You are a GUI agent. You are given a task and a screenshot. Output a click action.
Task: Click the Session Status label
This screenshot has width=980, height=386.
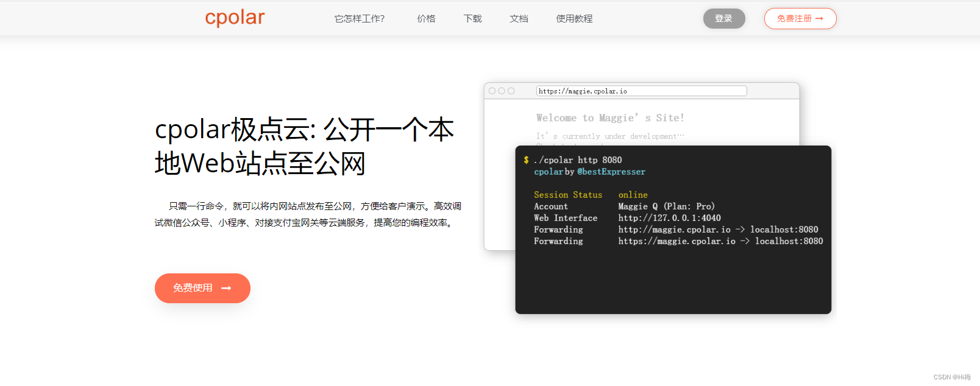tap(568, 195)
